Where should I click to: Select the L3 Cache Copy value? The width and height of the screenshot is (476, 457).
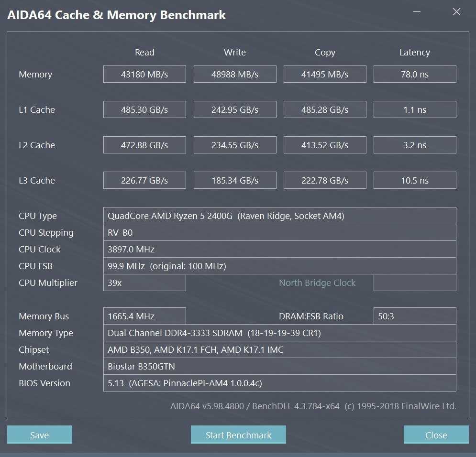click(325, 180)
